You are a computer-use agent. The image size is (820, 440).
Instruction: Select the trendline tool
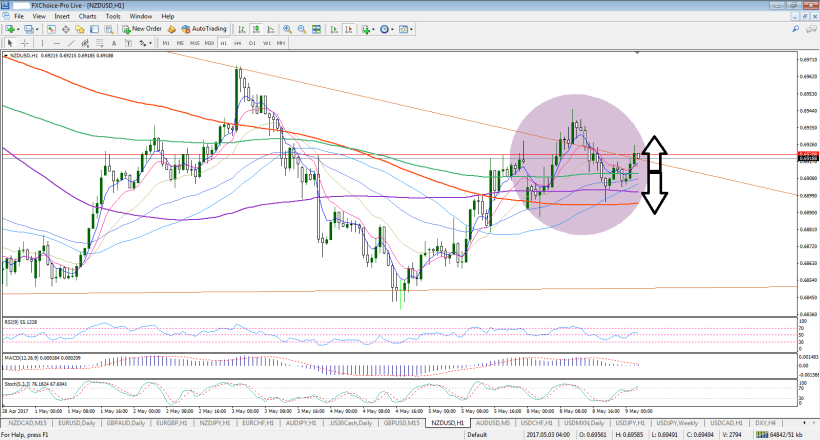[71, 43]
